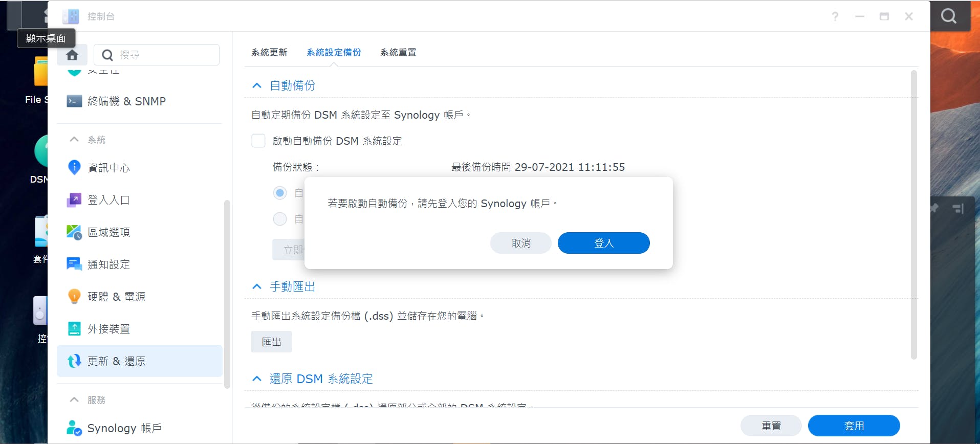Switch to the 系統重置 tab

pos(398,52)
